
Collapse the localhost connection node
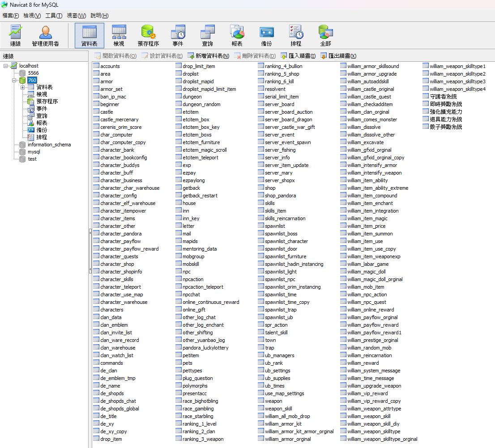pos(5,66)
